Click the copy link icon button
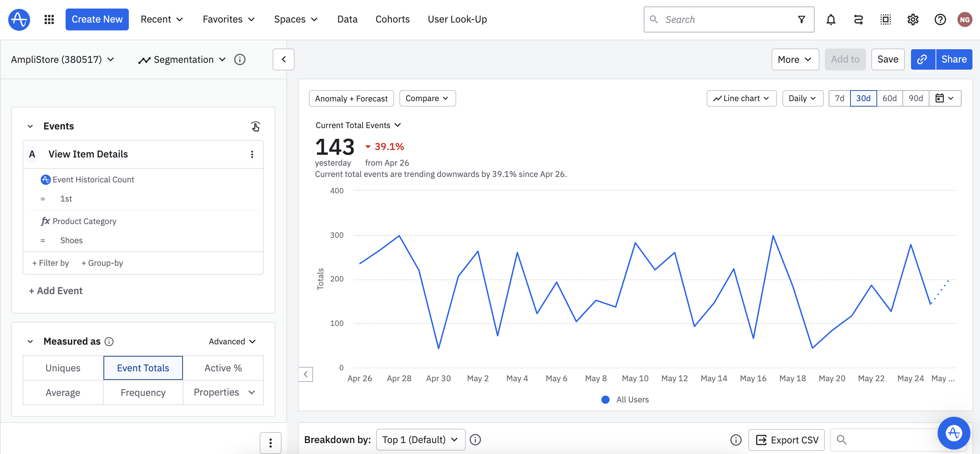980x454 pixels. pyautogui.click(x=923, y=59)
